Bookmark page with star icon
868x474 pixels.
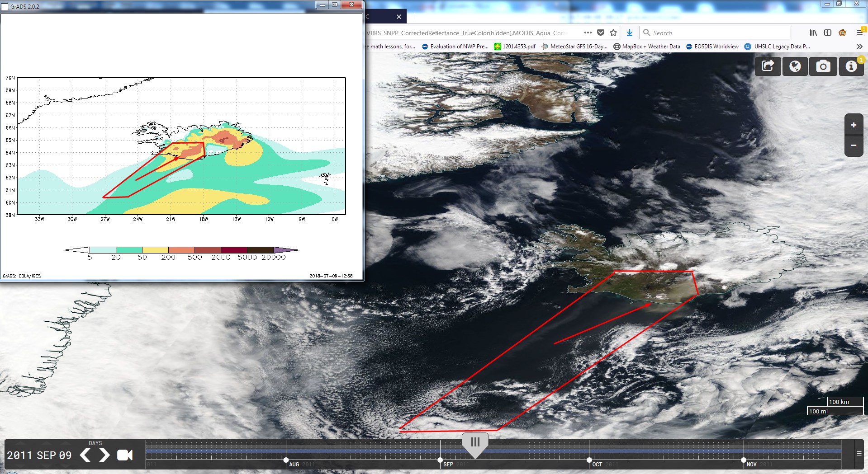click(613, 33)
